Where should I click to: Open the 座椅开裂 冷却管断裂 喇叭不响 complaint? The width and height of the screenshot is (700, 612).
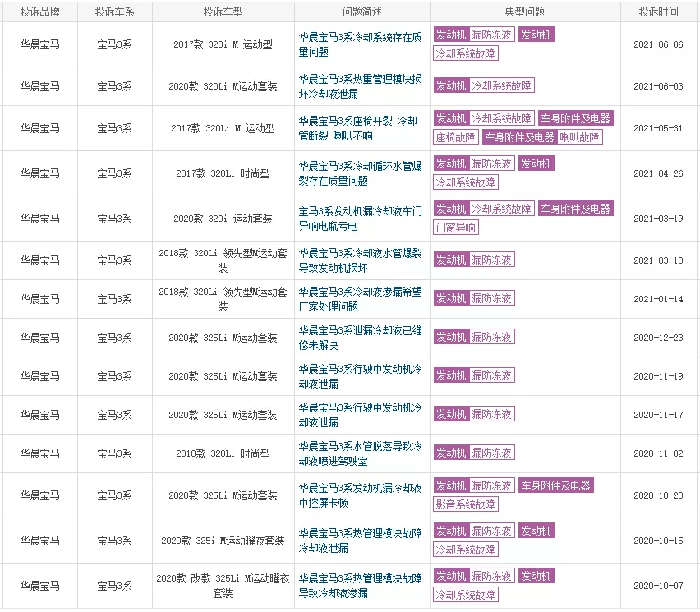(358, 128)
